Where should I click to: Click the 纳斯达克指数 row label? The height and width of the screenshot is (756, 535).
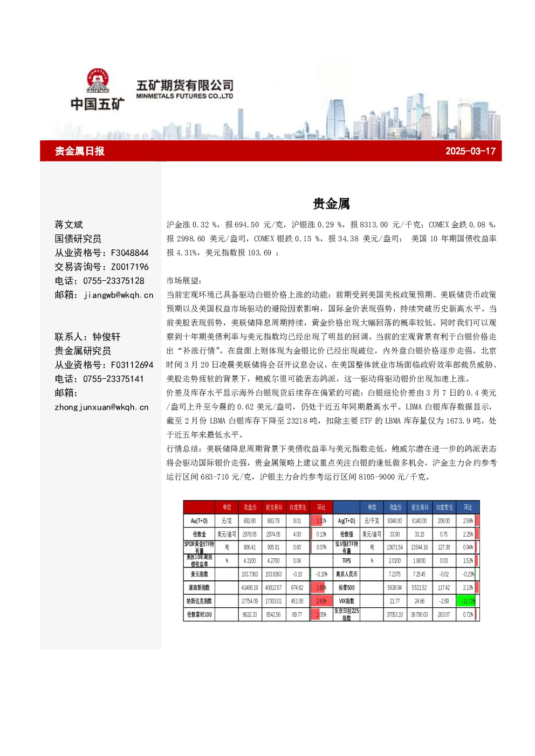pos(199,601)
